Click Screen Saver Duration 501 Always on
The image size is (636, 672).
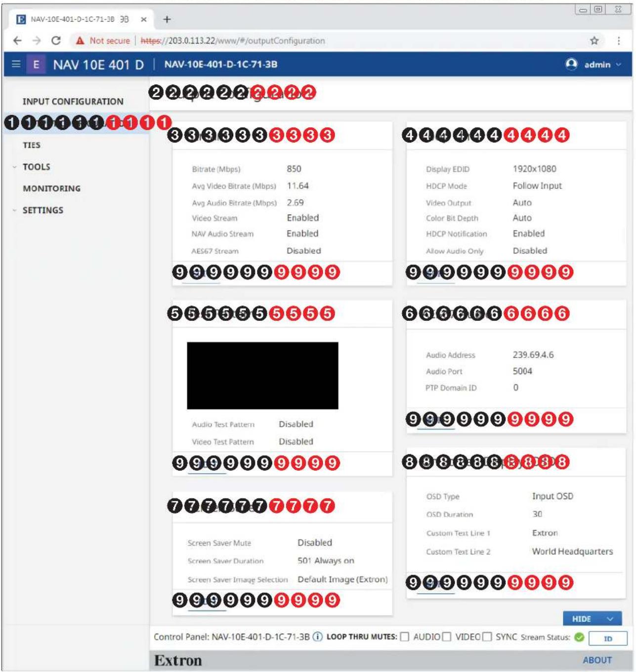coord(326,561)
